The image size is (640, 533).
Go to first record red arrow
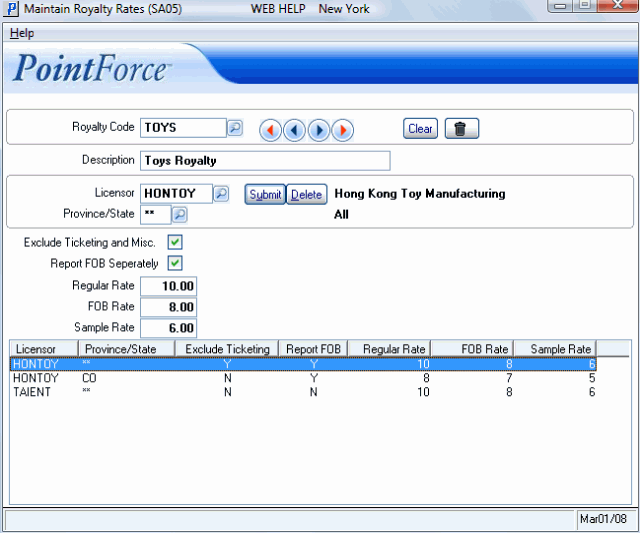point(270,130)
